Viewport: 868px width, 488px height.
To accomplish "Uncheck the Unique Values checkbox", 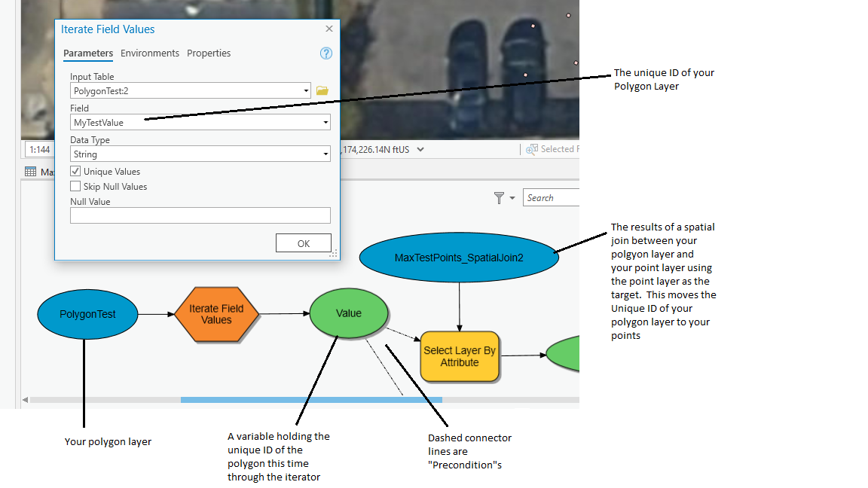I will [75, 171].
